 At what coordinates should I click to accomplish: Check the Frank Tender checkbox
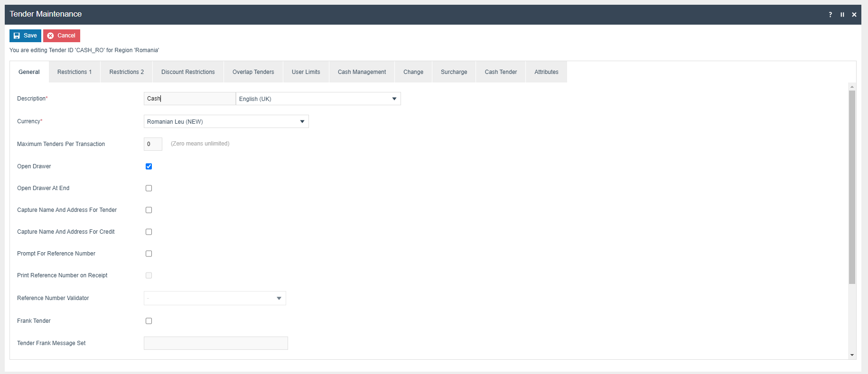[149, 321]
